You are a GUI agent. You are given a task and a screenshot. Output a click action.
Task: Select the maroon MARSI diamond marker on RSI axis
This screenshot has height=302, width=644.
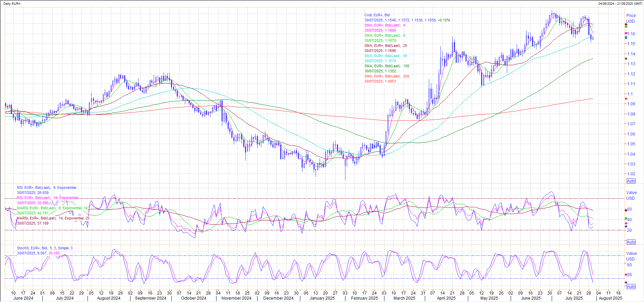pos(626,211)
